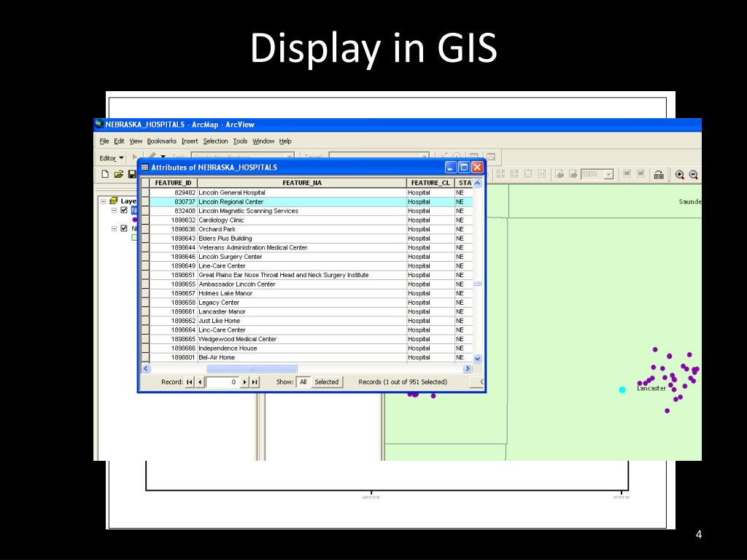Open the Bookmarks menu
Image resolution: width=747 pixels, height=560 pixels.
click(x=161, y=141)
